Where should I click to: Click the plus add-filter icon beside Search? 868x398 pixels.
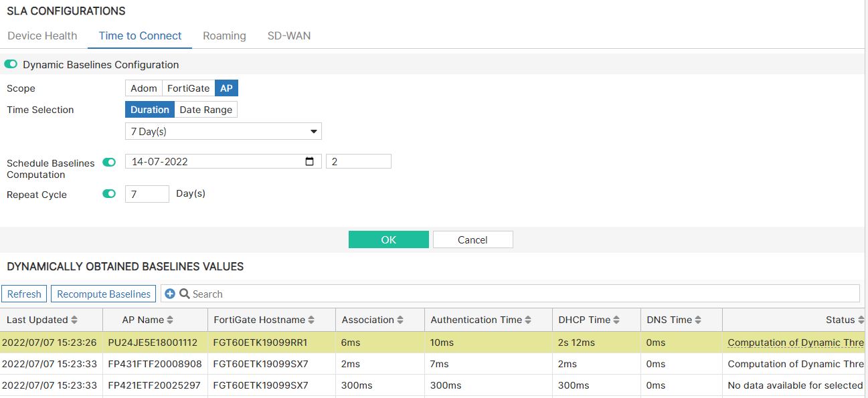coord(169,294)
